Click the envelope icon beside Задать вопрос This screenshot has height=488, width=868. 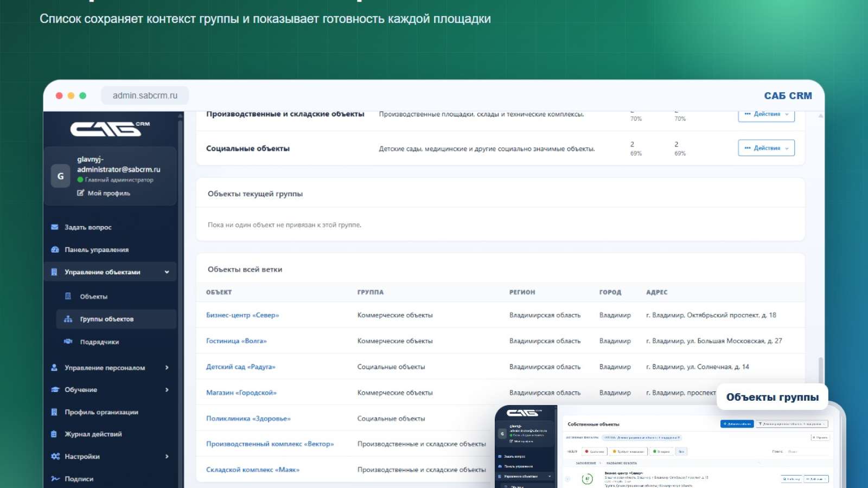tap(55, 227)
